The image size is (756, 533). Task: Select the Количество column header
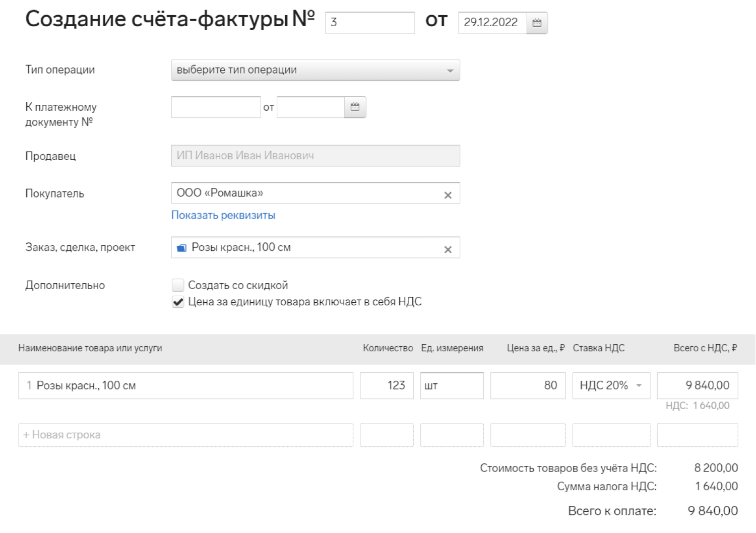point(388,348)
